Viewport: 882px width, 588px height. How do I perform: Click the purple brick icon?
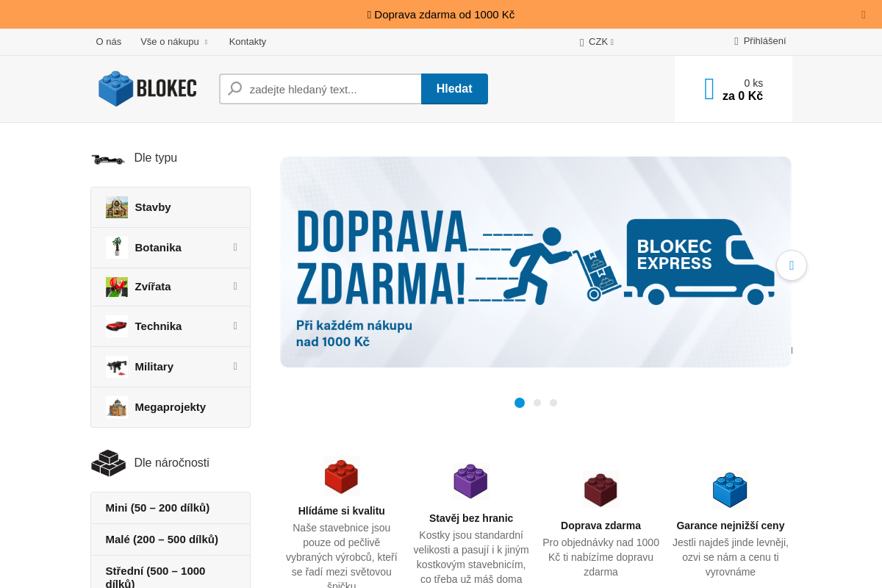coord(471,481)
